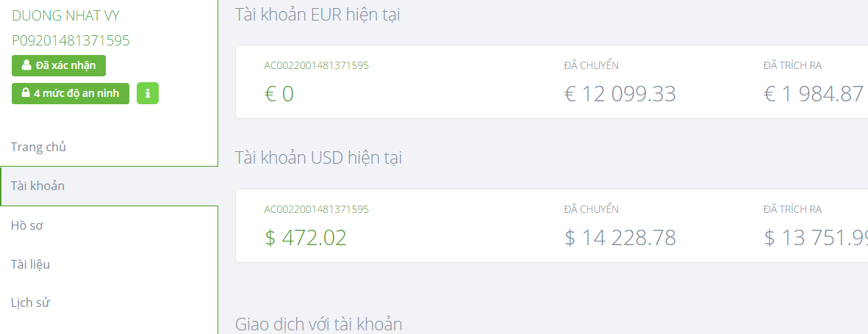Open the 'Tài liệu' menu item
868x334 pixels.
[30, 264]
